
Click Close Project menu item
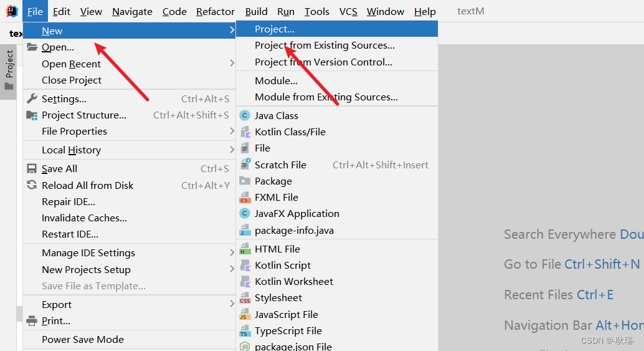pos(130,80)
